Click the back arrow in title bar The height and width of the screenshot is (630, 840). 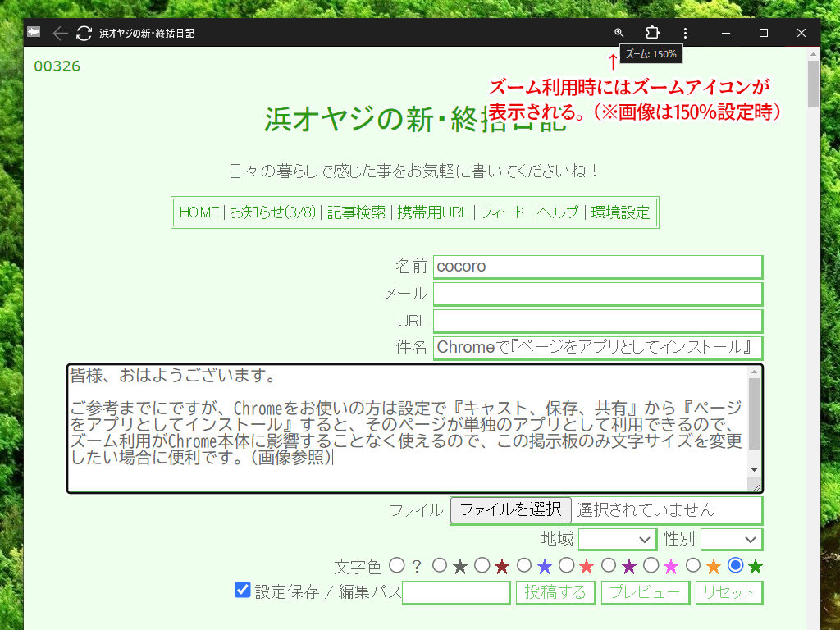(x=60, y=34)
